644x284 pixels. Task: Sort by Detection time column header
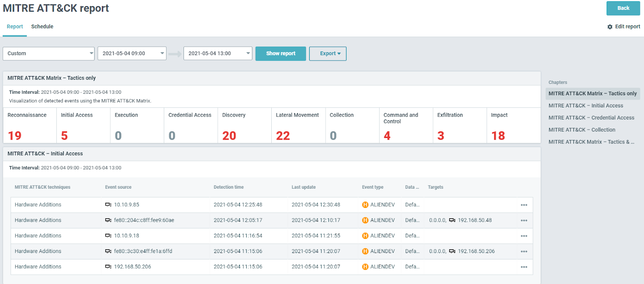(229, 187)
